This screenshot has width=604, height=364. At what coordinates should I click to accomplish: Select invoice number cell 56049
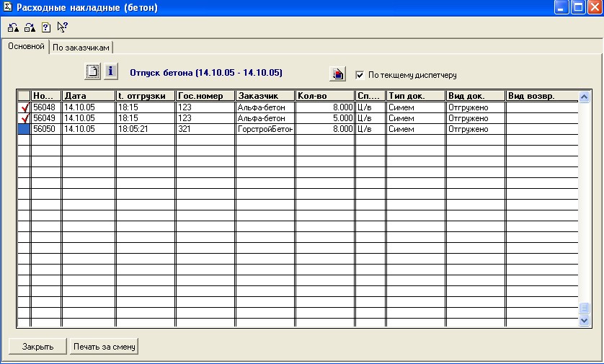click(46, 118)
